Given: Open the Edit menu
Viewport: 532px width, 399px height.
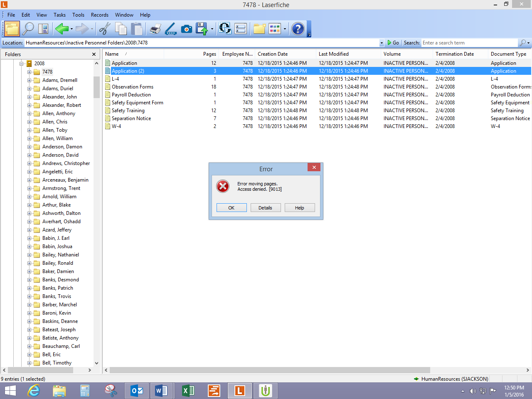Looking at the screenshot, I should (x=26, y=15).
